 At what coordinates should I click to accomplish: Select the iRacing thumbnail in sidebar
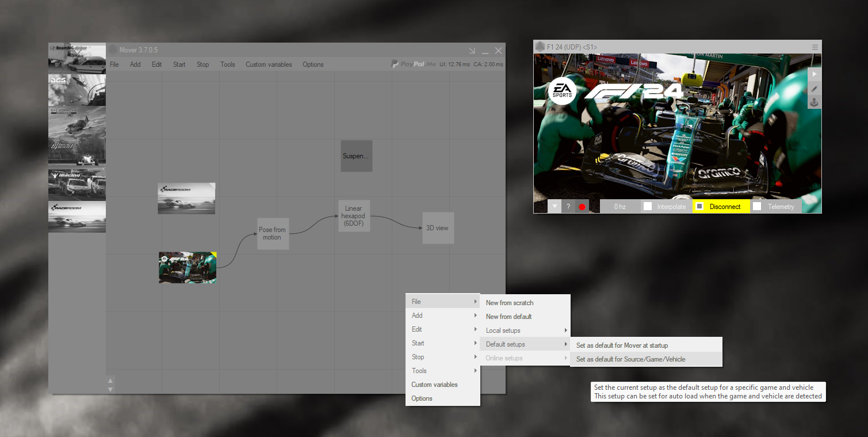click(x=77, y=184)
